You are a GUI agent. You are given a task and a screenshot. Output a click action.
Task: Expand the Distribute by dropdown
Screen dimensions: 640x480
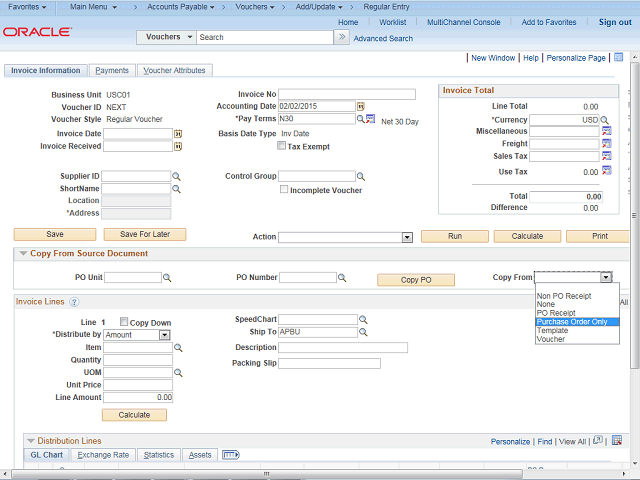click(x=165, y=335)
